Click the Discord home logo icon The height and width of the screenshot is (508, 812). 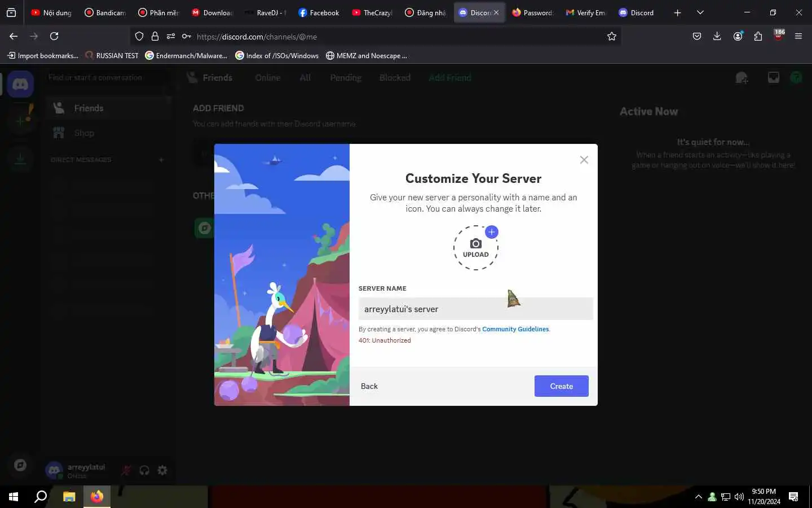20,85
